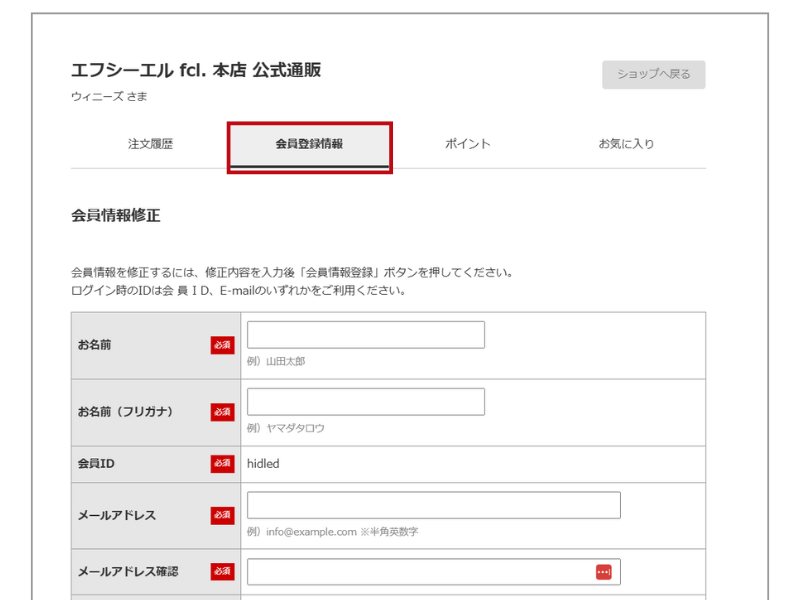
Task: Click the 必須 badge beside お名前（フリガナ）
Action: [222, 412]
